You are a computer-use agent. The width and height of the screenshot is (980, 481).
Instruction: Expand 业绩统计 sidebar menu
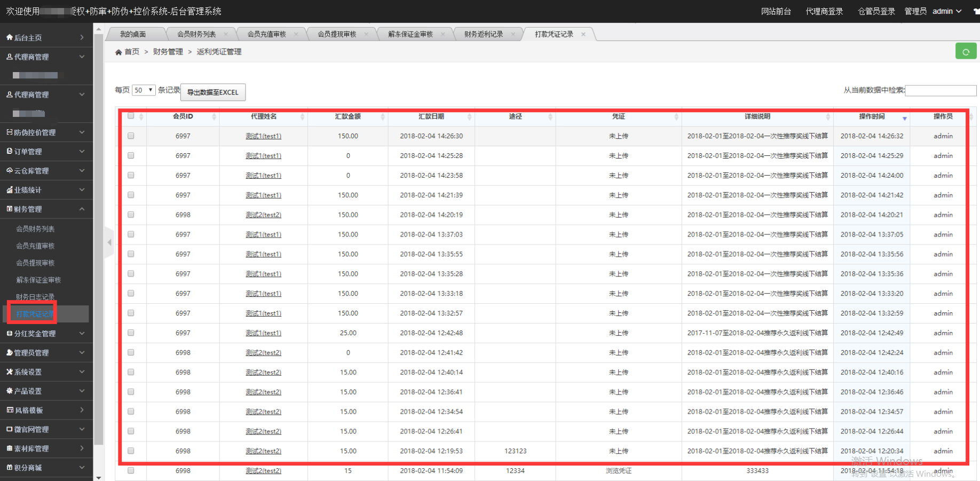click(x=46, y=190)
